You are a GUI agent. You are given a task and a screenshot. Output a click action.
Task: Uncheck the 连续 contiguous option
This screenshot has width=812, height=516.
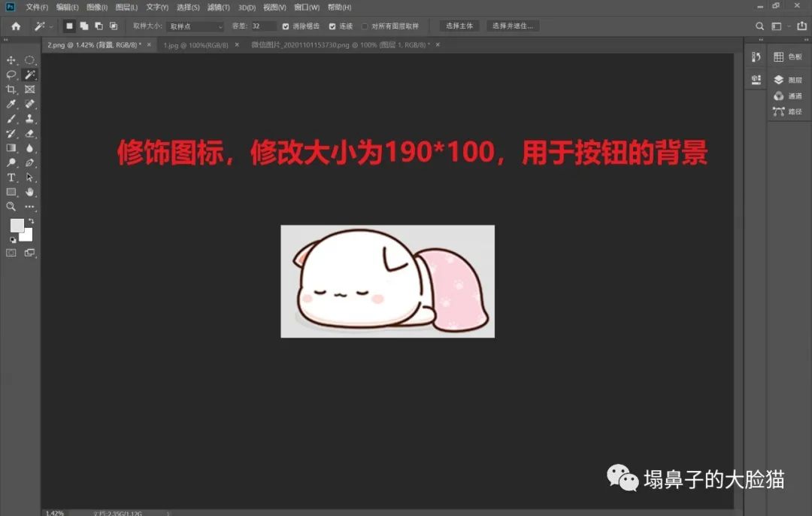tap(331, 26)
